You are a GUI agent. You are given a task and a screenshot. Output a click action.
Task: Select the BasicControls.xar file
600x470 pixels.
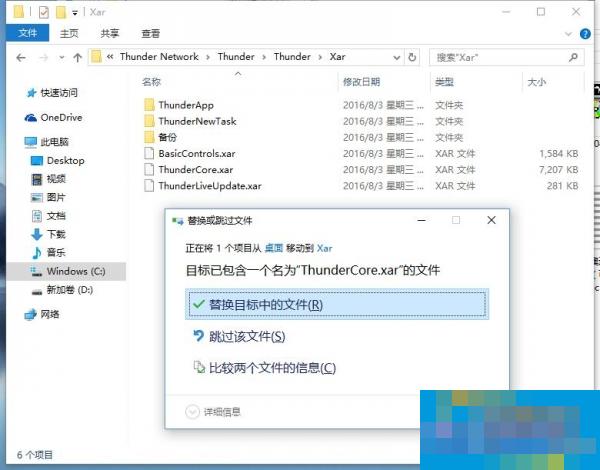pos(197,153)
